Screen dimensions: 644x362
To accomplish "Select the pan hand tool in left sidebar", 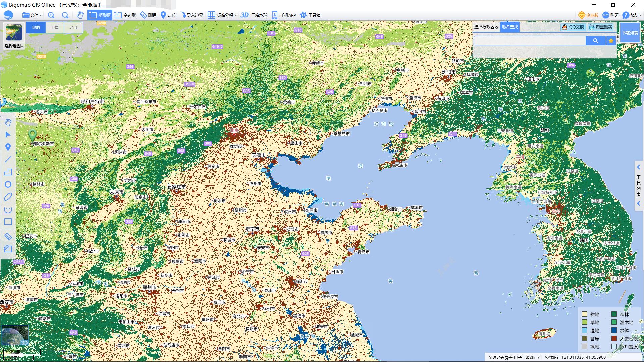I will [8, 122].
